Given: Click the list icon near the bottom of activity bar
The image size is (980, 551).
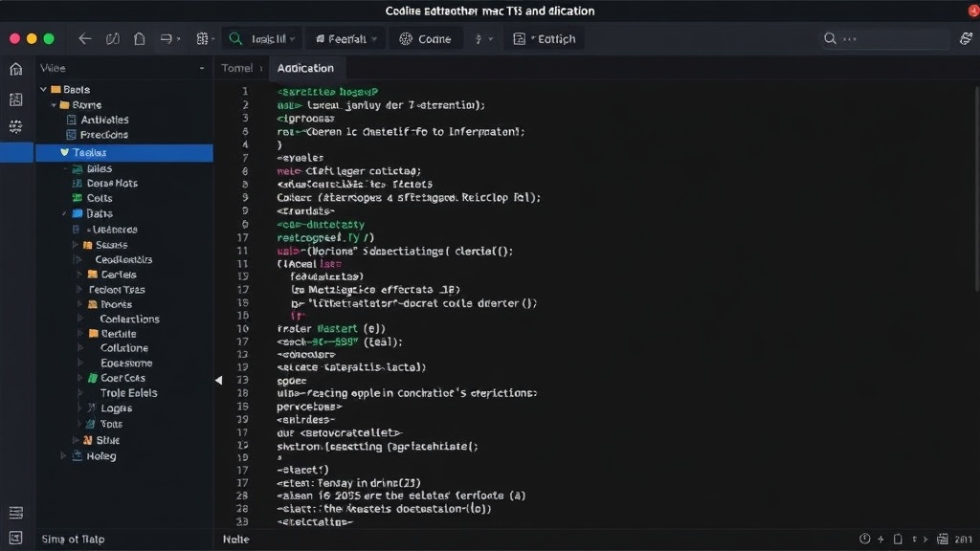Looking at the screenshot, I should 15,513.
